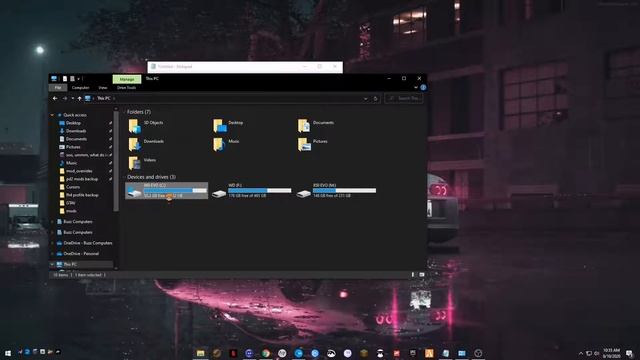
Task: Click the volume icon in system tray
Action: (596, 353)
